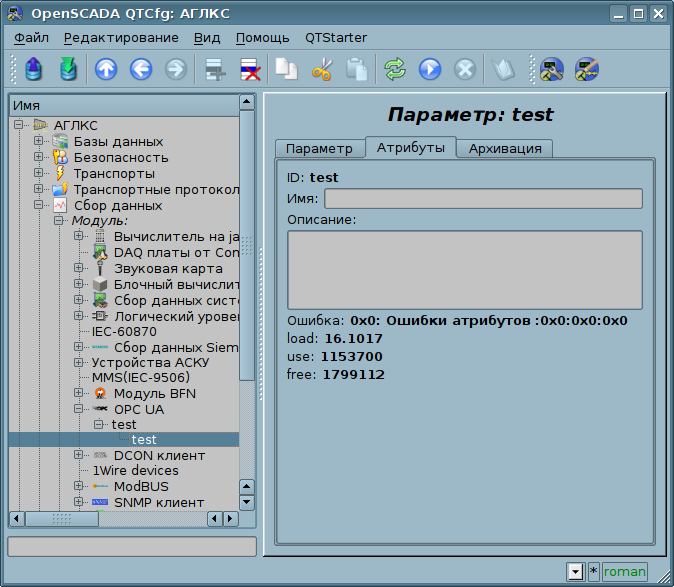The image size is (674, 587).
Task: Click the save to database icon
Action: click(68, 69)
